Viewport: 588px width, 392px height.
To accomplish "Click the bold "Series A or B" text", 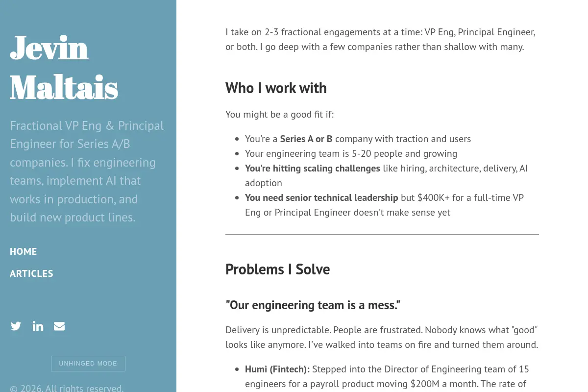I will (x=306, y=139).
